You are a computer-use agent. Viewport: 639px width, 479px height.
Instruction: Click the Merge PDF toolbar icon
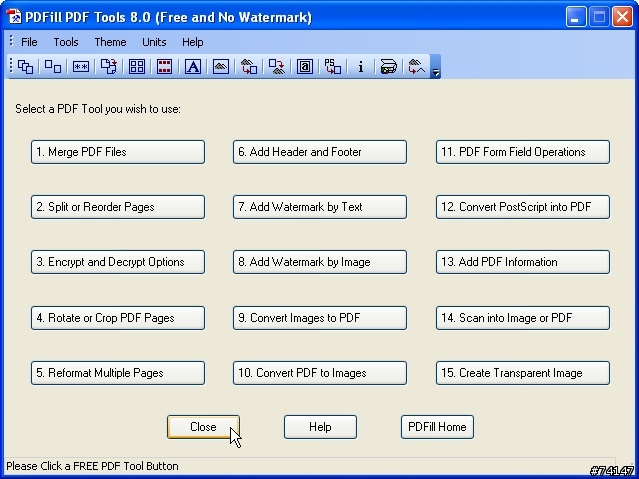[x=25, y=66]
